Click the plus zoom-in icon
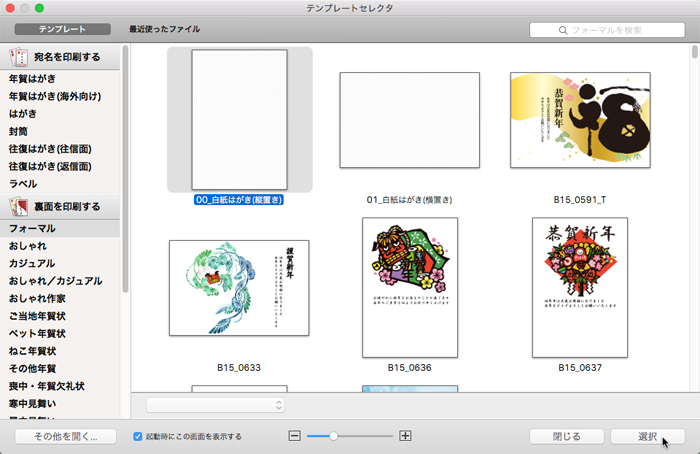700x454 pixels. click(405, 436)
